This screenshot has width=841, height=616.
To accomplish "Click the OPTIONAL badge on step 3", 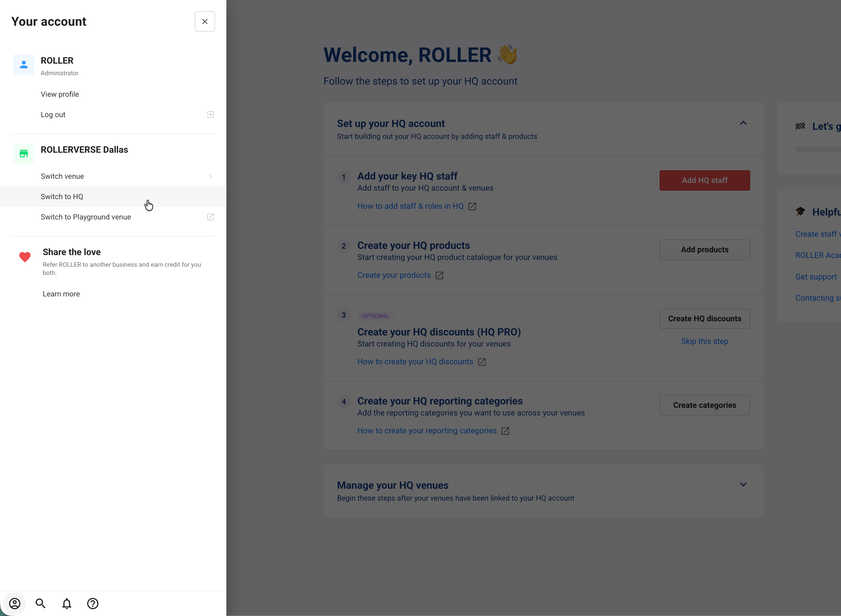I will [x=375, y=316].
